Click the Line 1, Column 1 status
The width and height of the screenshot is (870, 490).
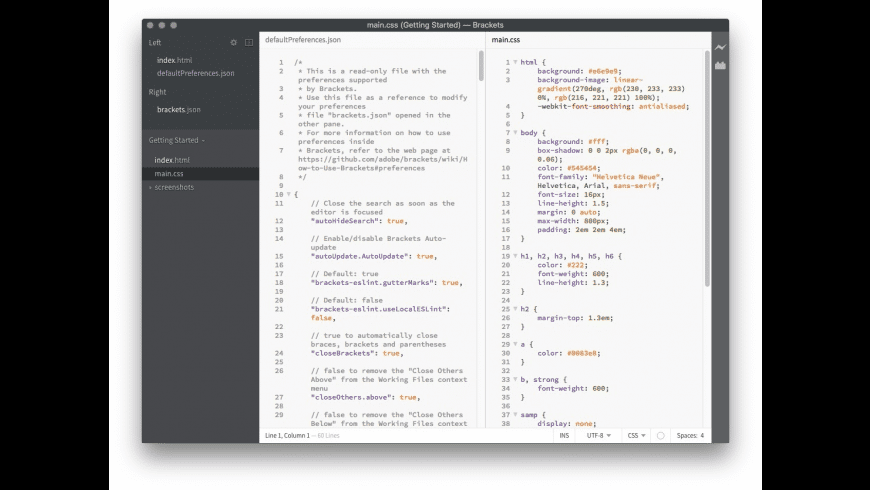pyautogui.click(x=287, y=436)
